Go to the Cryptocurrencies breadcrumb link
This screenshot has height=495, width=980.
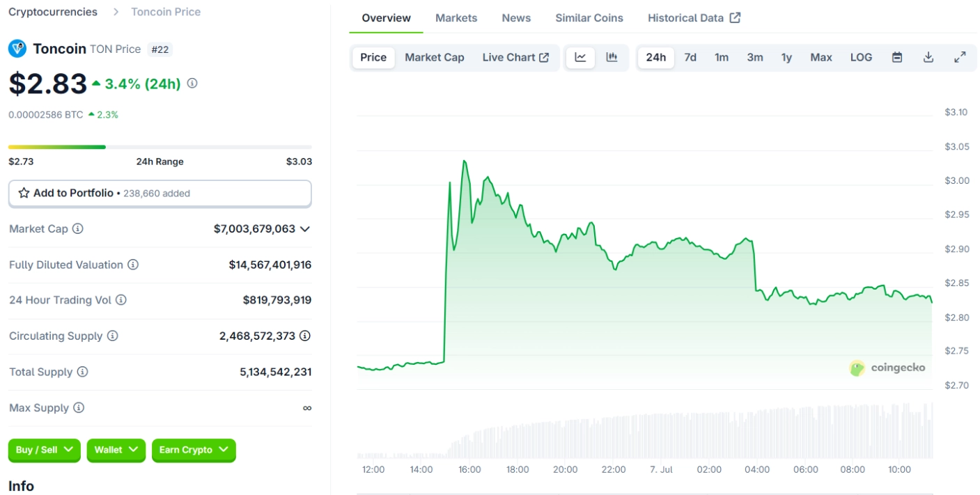53,12
